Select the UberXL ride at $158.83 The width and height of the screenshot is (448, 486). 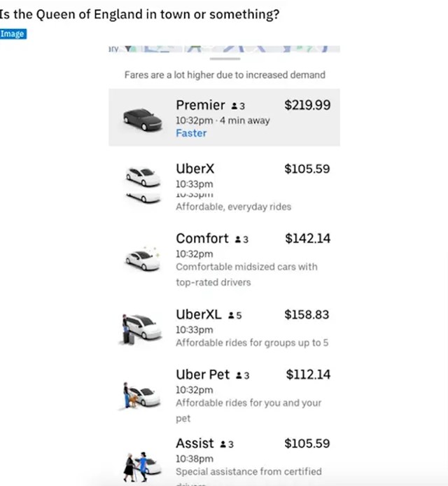pos(224,329)
